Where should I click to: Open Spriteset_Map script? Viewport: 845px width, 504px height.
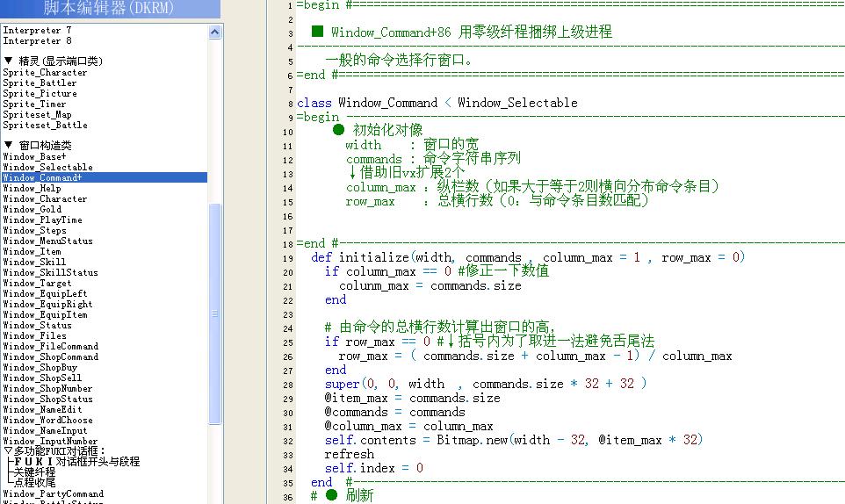(37, 114)
